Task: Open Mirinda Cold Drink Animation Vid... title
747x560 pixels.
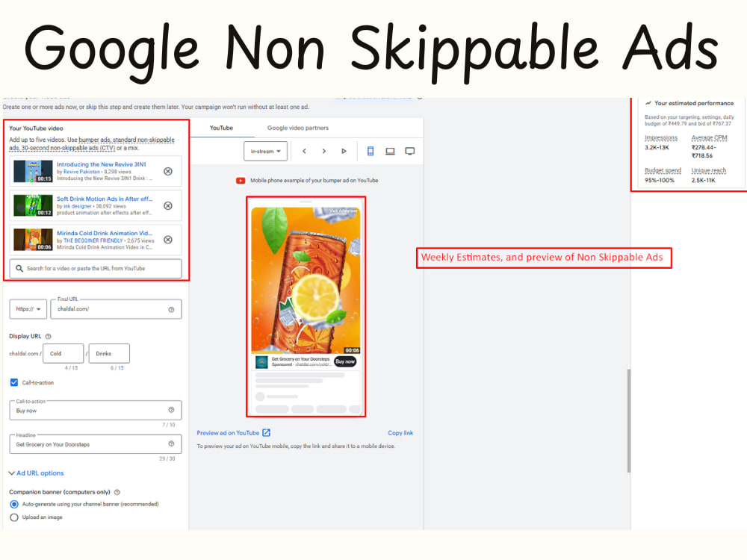Action: [105, 233]
